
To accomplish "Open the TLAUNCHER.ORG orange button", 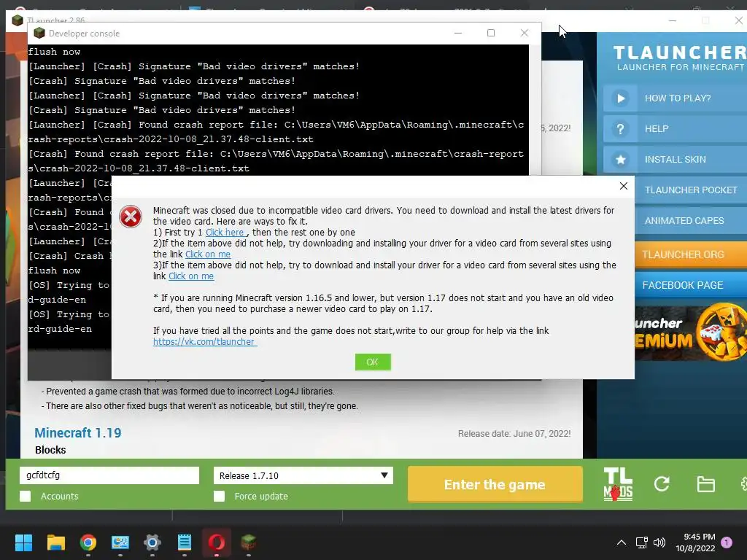I will point(691,254).
